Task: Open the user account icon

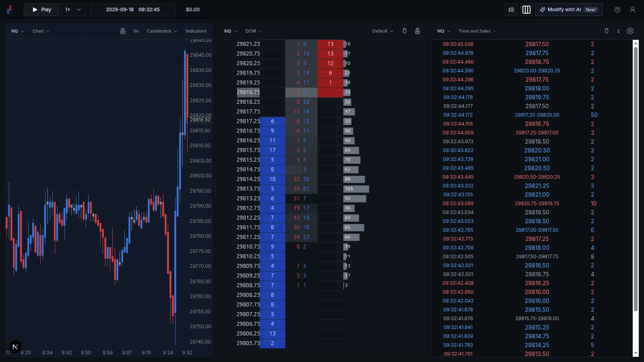Action: [x=633, y=10]
